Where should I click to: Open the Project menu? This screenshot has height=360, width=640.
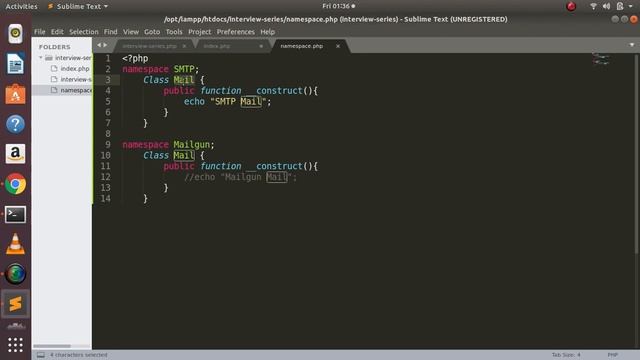200,32
